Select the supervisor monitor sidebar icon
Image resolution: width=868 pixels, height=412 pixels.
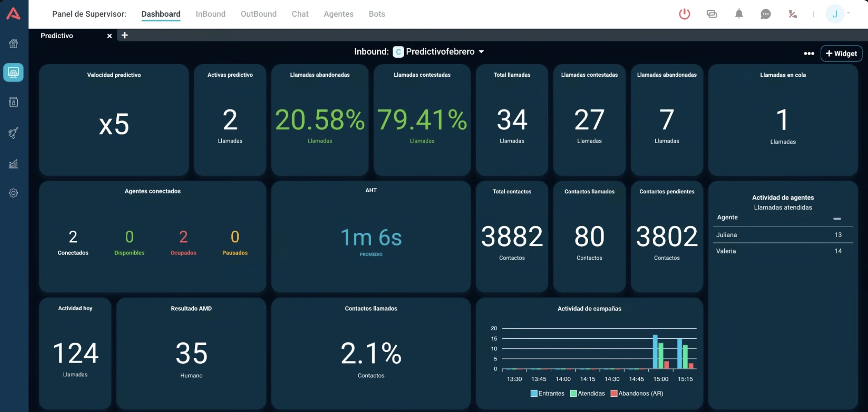(x=13, y=72)
